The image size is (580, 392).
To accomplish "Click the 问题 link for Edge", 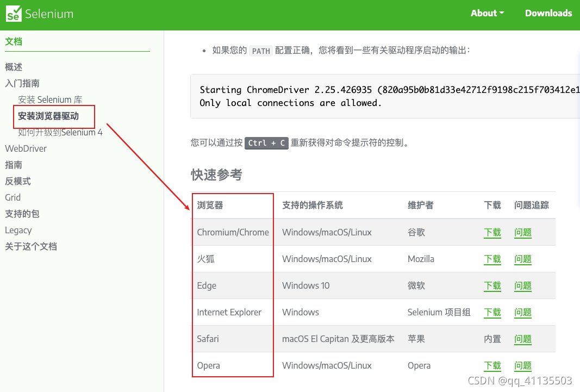I will [x=523, y=285].
